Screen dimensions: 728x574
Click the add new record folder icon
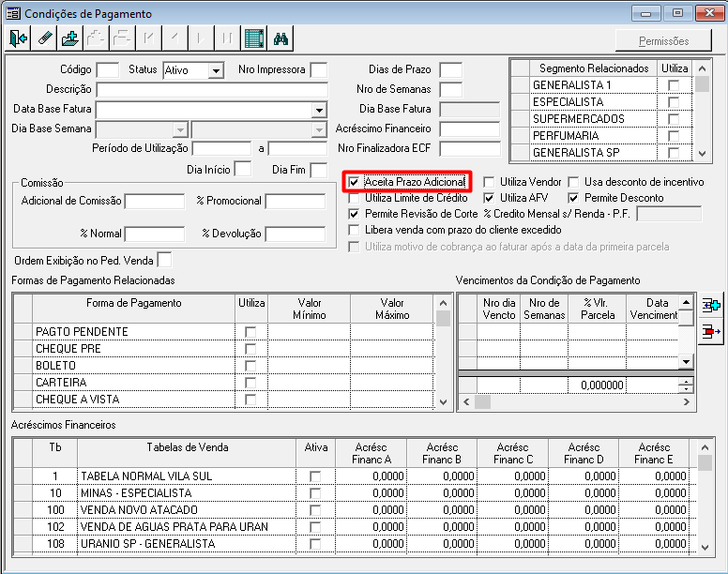[70, 38]
